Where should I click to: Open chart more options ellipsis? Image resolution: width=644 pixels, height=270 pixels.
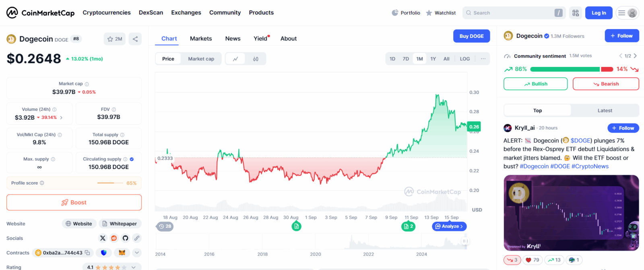pos(483,59)
